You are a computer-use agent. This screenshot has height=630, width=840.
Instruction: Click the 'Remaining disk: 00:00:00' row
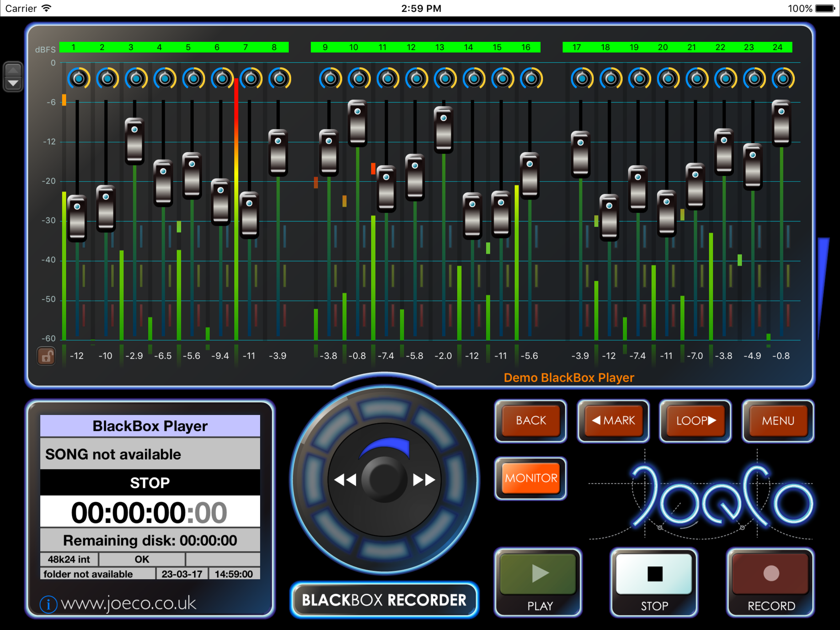pyautogui.click(x=150, y=540)
